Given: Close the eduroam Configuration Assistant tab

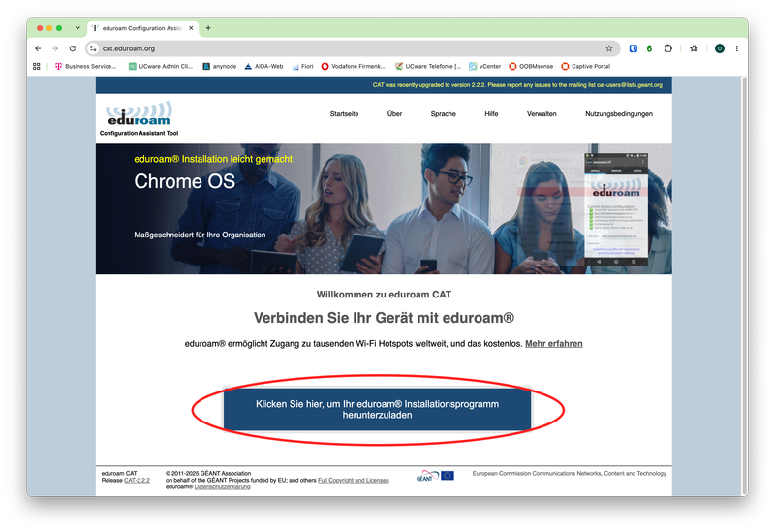Looking at the screenshot, I should point(191,28).
